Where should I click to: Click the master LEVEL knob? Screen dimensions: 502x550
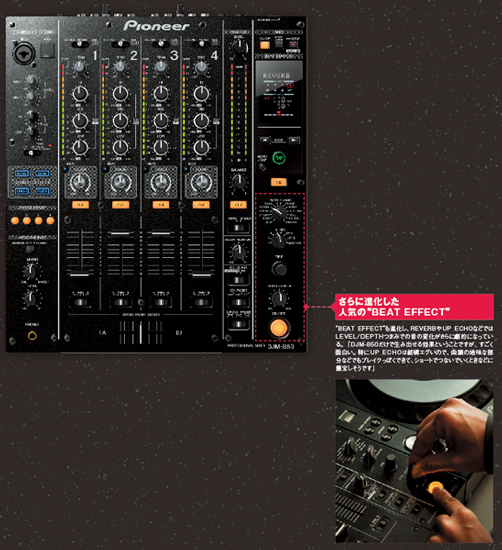click(239, 46)
